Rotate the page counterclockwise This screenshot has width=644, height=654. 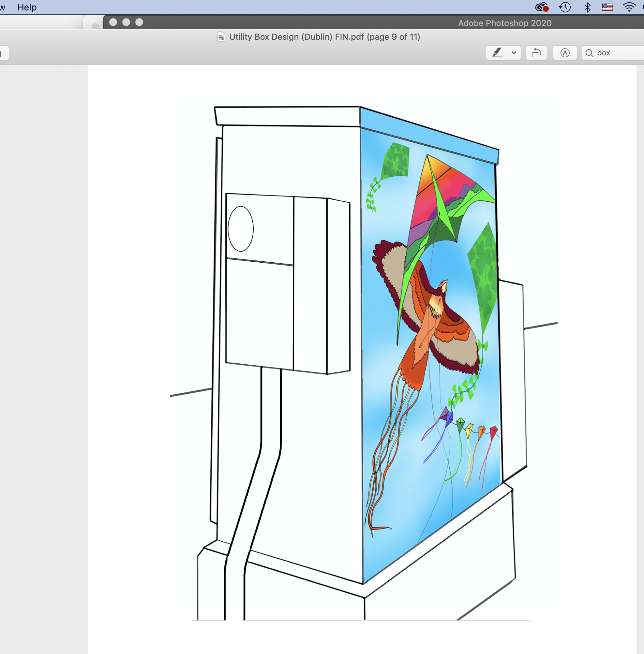[536, 53]
